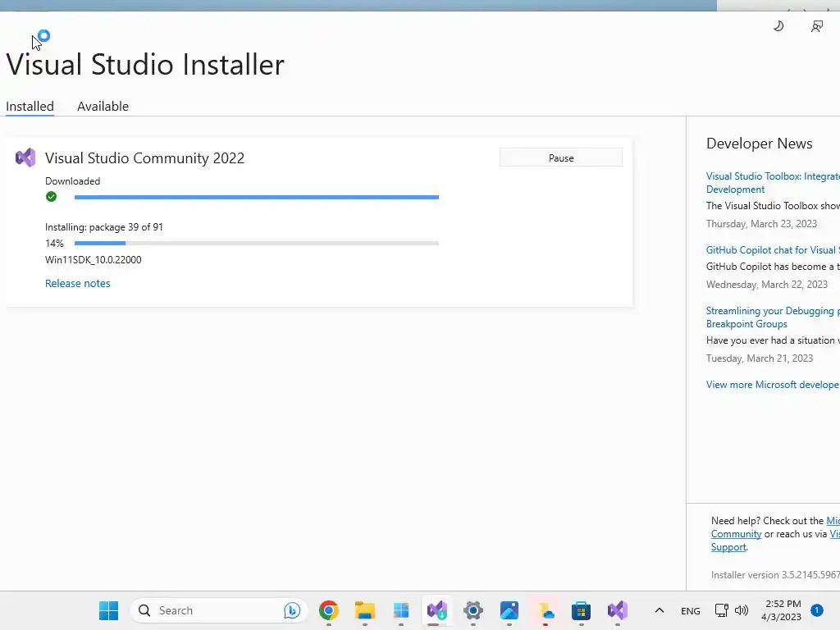Viewport: 840px width, 630px height.
Task: Click the Downloaded progress bar
Action: click(x=257, y=197)
